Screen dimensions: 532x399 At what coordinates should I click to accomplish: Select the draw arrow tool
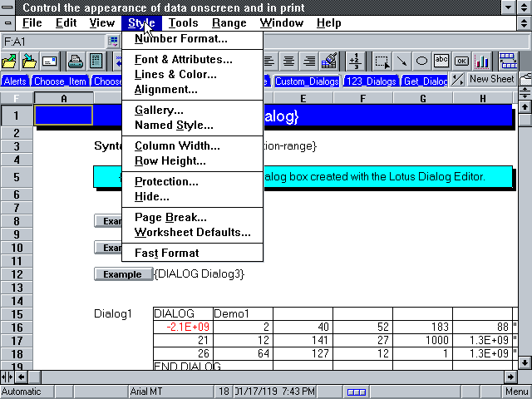tap(401, 62)
